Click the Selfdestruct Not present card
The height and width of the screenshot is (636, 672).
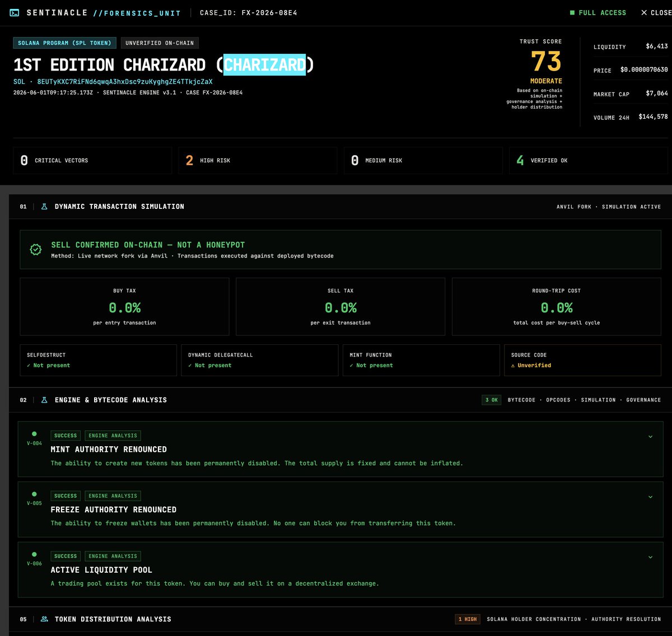(98, 360)
